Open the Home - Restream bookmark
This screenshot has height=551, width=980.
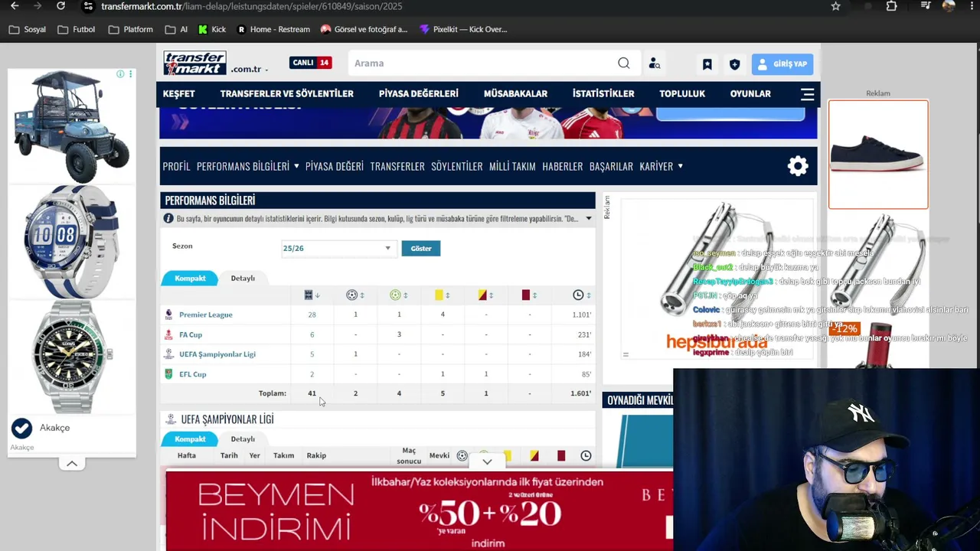273,29
